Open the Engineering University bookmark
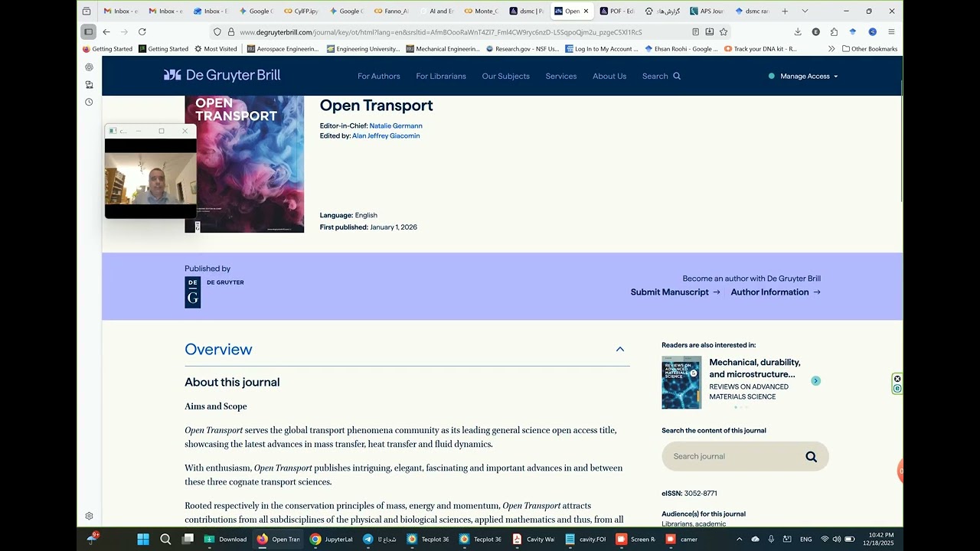Image resolution: width=980 pixels, height=551 pixels. (x=363, y=49)
